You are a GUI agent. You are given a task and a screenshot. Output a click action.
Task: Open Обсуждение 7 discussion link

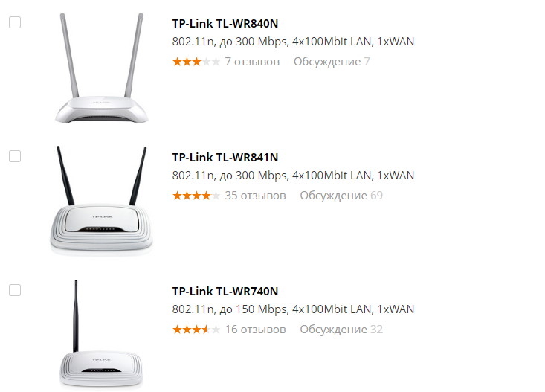point(332,62)
